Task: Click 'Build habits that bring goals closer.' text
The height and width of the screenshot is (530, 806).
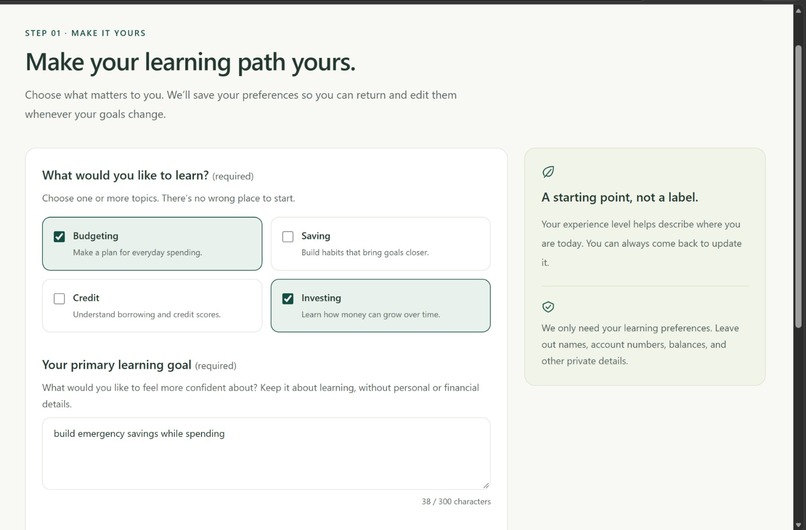Action: tap(365, 252)
